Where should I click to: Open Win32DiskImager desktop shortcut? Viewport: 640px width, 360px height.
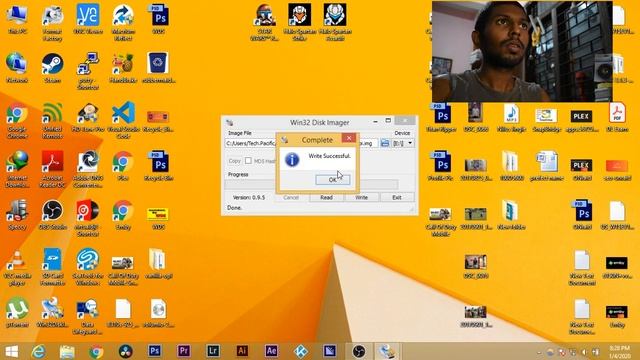coord(52,313)
